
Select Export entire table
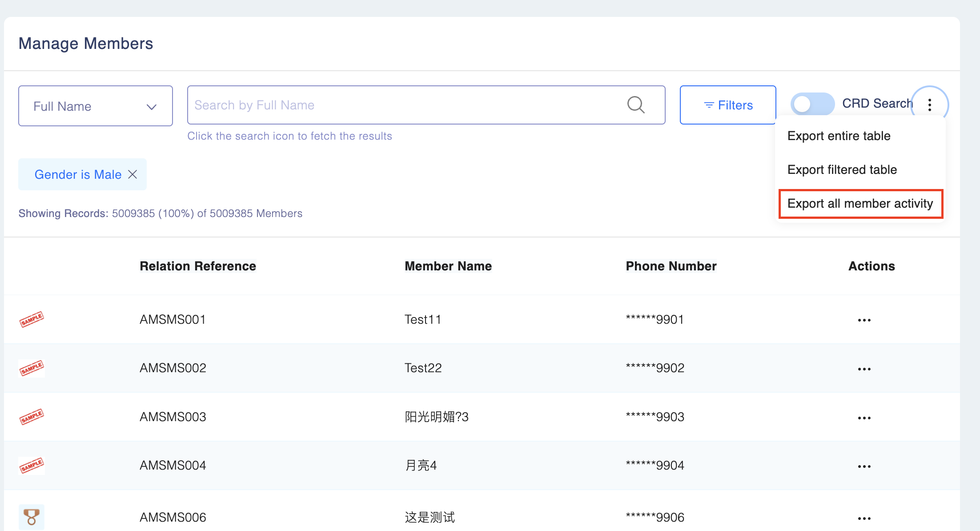click(x=839, y=136)
